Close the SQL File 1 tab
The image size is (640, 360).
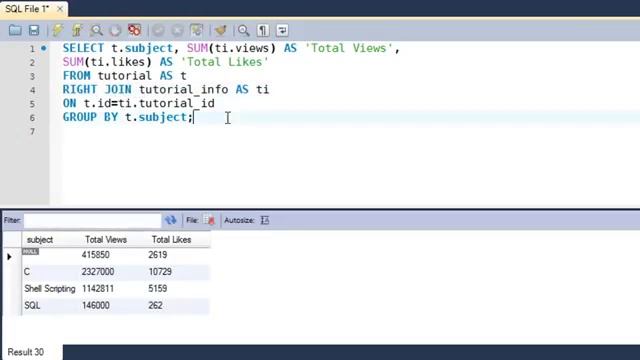[x=60, y=9]
